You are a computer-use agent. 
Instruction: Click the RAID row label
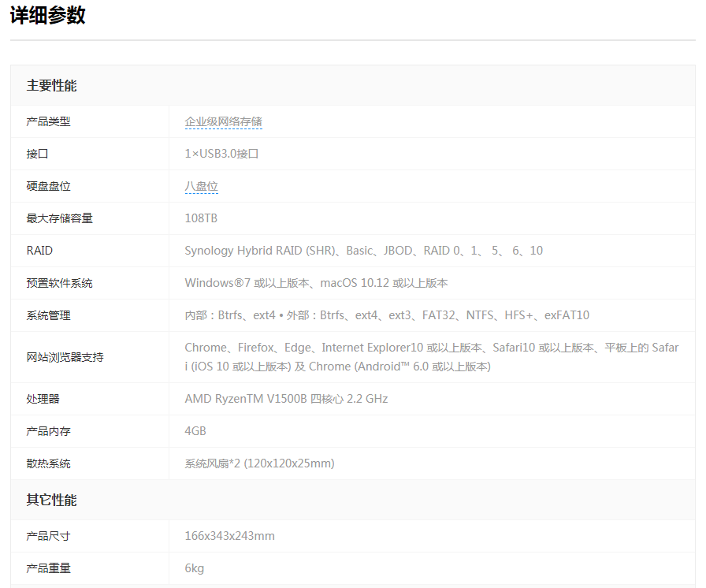(x=39, y=251)
